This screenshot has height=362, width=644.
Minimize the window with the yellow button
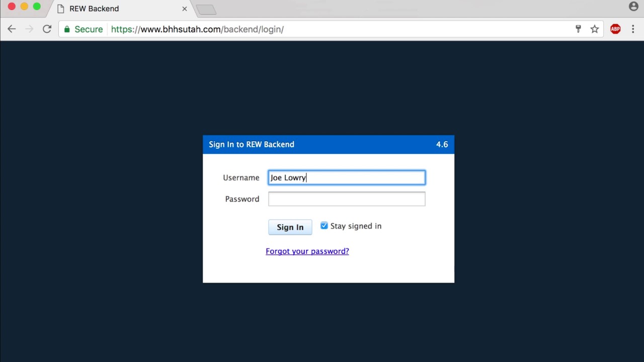coord(24,7)
